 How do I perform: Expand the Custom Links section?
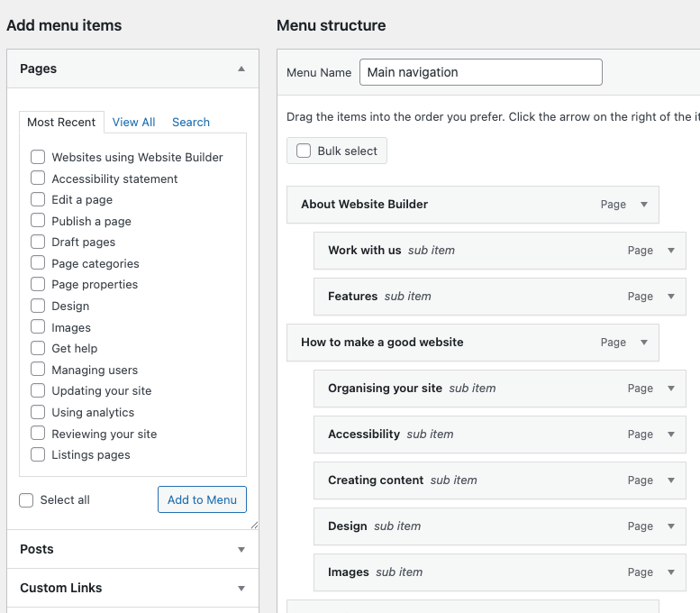pos(241,588)
